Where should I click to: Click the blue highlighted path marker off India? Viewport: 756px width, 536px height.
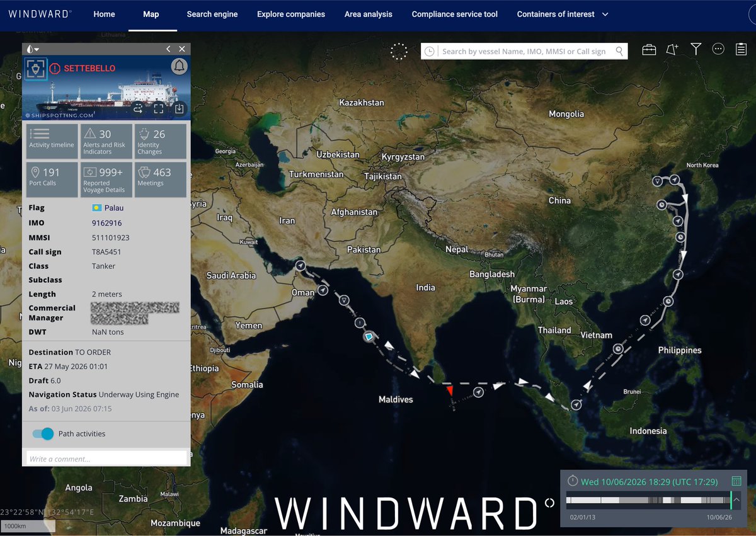(x=369, y=338)
